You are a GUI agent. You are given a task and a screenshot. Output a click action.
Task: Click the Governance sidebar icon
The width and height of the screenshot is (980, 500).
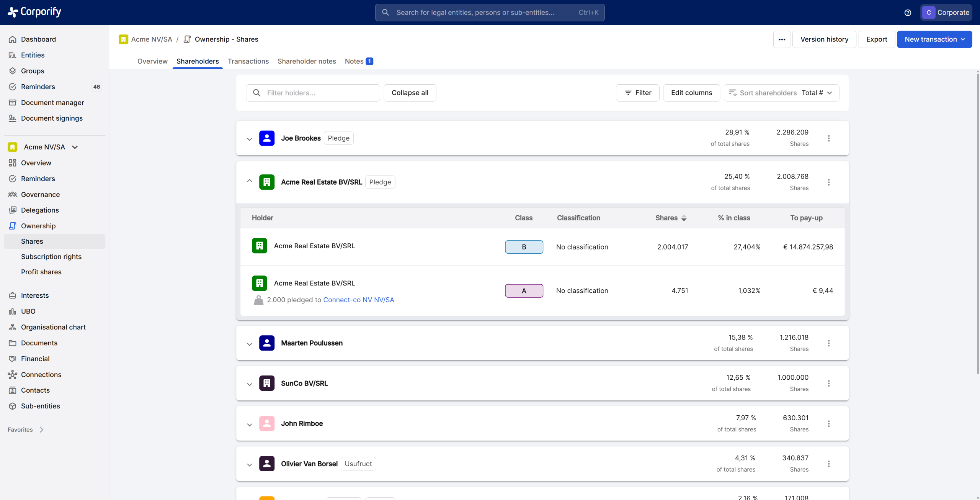click(x=13, y=195)
